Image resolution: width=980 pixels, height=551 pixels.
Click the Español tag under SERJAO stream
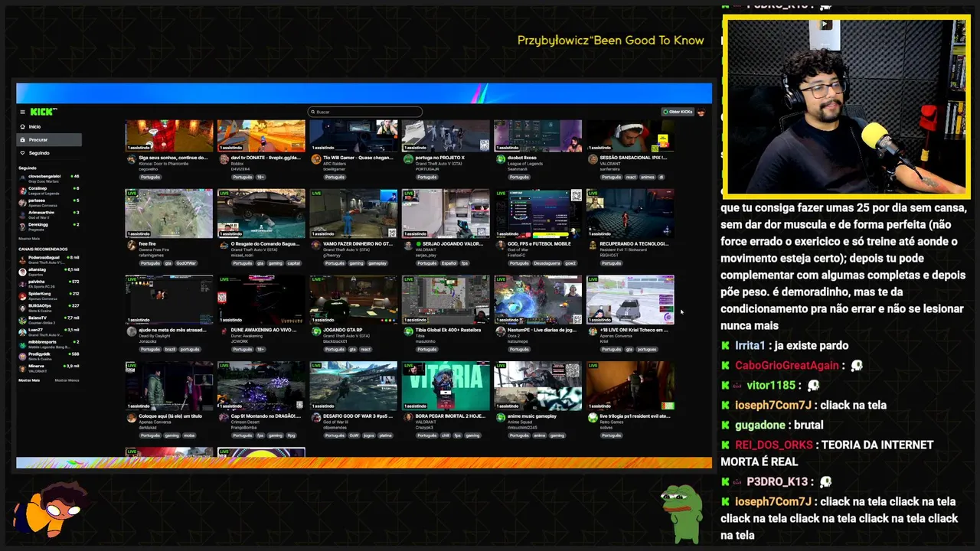pos(449,263)
